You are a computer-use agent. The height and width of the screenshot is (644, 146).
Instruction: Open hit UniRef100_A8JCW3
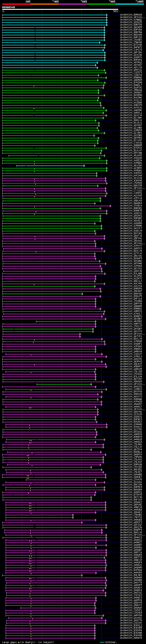click(x=131, y=165)
